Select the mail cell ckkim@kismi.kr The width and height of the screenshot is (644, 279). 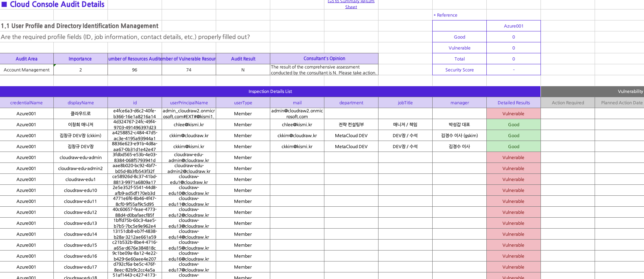[x=297, y=146]
